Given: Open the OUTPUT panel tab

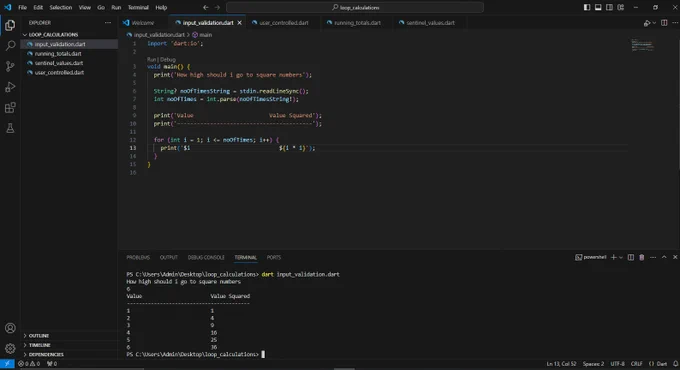Looking at the screenshot, I should [x=169, y=257].
